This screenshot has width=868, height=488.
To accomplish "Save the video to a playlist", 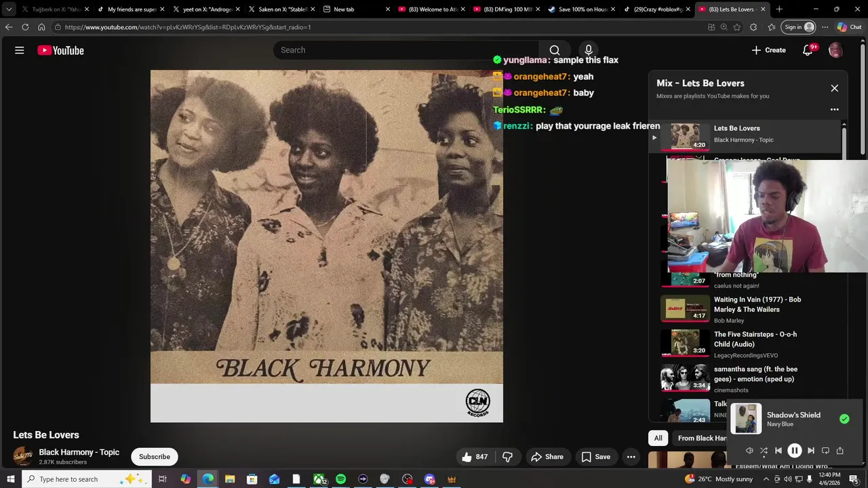I will pos(596,457).
